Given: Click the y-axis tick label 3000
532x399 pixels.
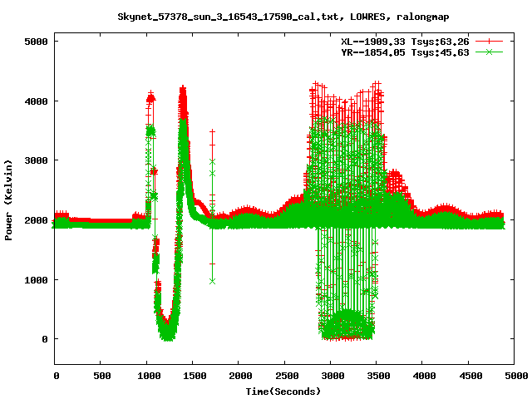Looking at the screenshot, I should pos(36,160).
